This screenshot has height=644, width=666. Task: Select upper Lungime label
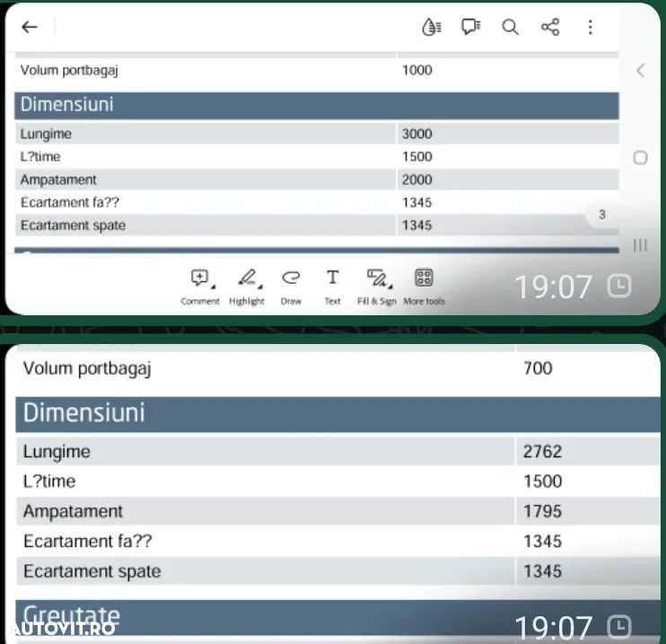tap(46, 135)
